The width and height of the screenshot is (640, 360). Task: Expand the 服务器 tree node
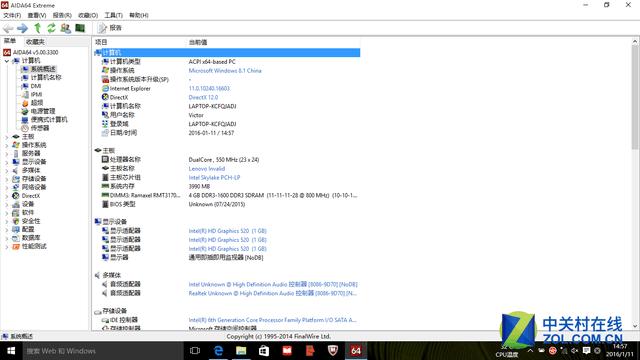click(7, 153)
